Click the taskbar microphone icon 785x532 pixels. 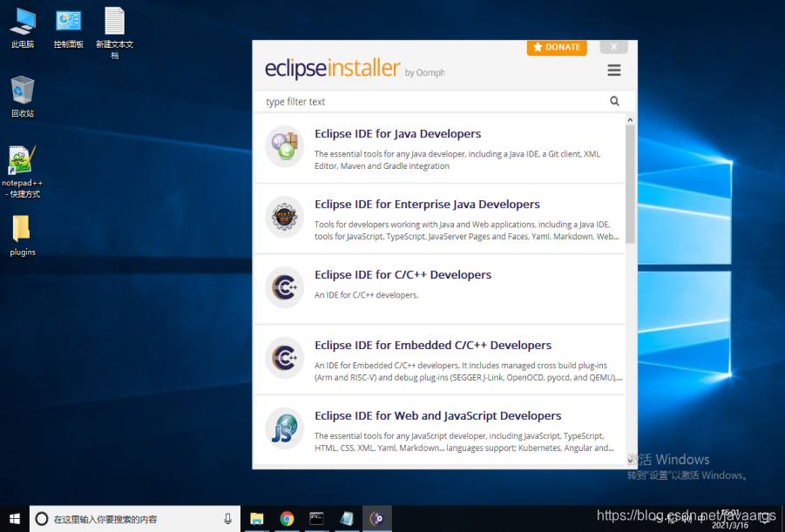point(227,519)
